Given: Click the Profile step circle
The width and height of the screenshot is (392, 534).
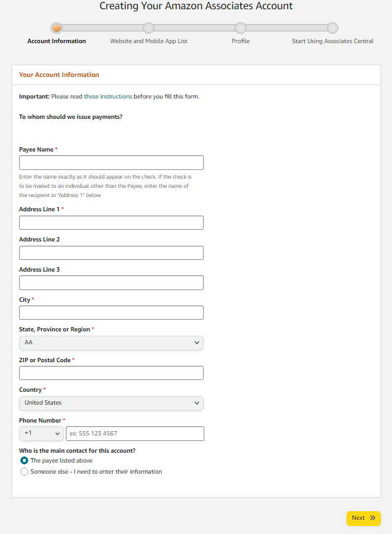Looking at the screenshot, I should pos(240,28).
